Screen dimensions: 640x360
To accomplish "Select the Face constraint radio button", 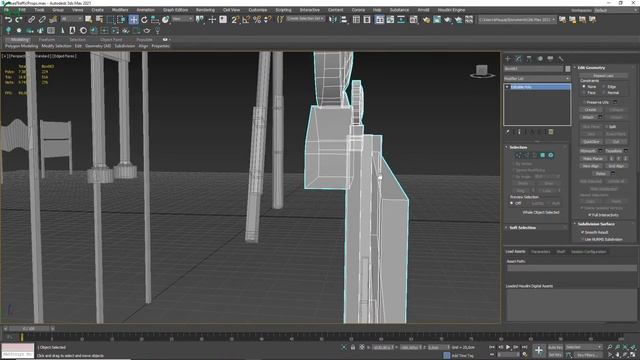I will [584, 93].
